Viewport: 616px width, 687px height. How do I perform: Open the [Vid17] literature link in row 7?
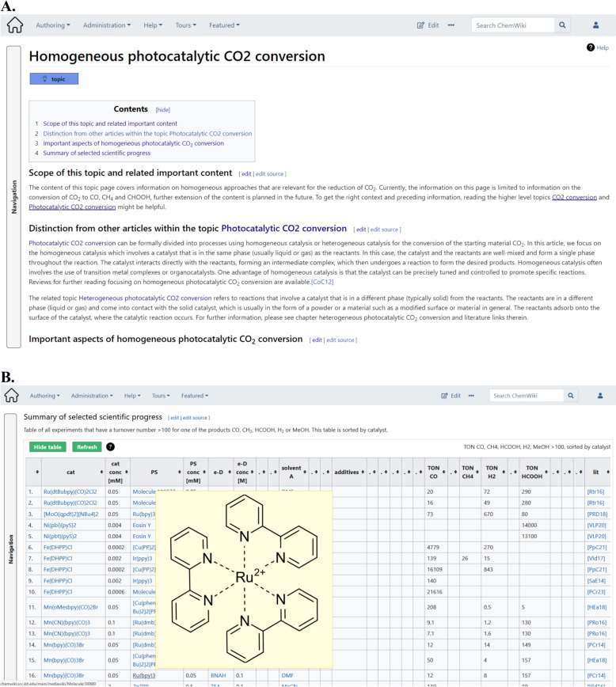tap(596, 559)
